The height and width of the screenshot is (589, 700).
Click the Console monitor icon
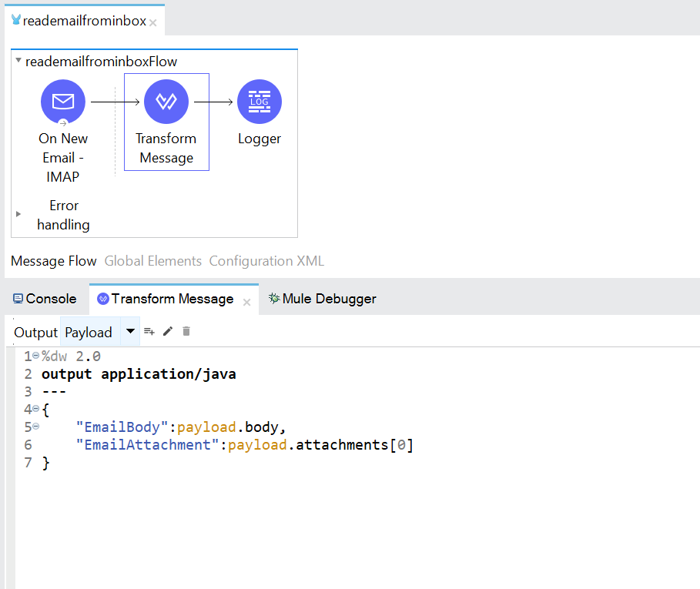[x=18, y=299]
